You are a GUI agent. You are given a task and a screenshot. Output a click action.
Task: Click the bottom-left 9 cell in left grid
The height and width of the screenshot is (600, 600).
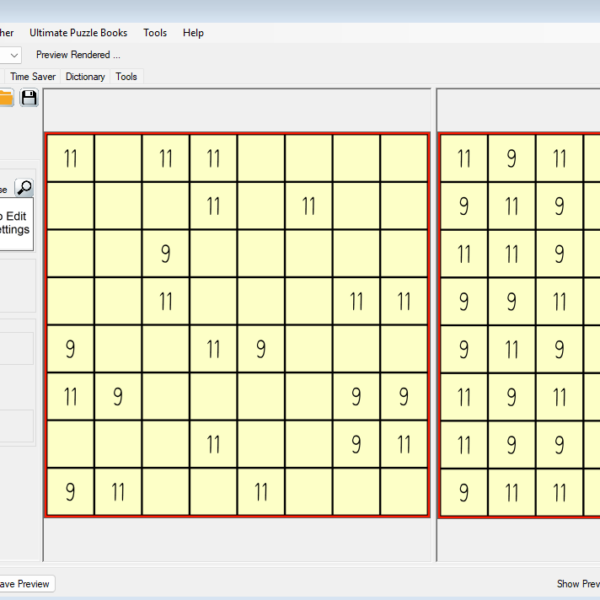coord(70,492)
